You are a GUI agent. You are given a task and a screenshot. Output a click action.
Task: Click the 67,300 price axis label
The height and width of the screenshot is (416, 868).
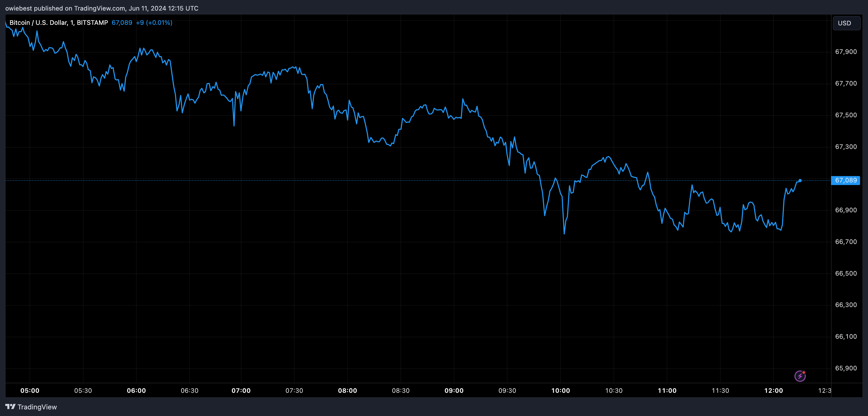[x=846, y=146]
